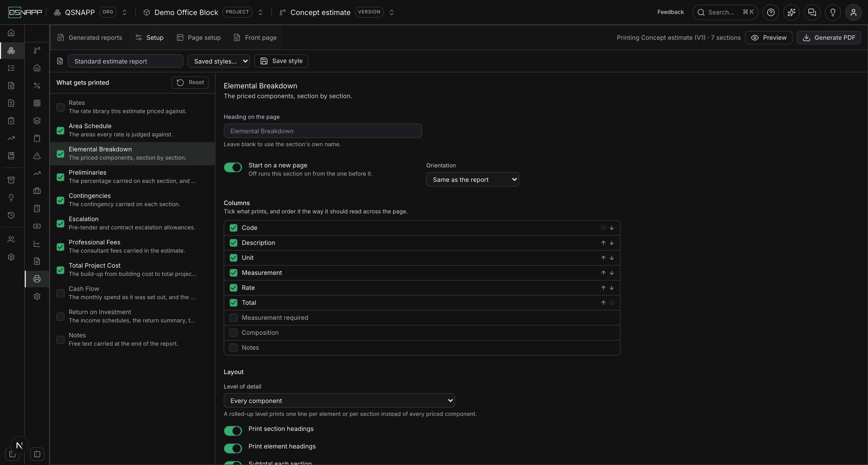
Task: Expand the QSNAPP org switcher chevrons
Action: [124, 12]
